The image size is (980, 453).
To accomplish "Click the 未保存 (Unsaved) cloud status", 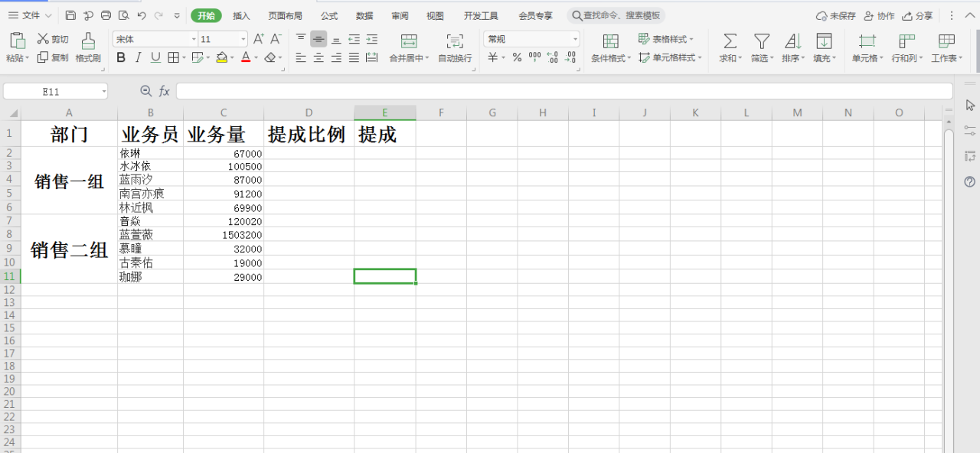I will [836, 15].
